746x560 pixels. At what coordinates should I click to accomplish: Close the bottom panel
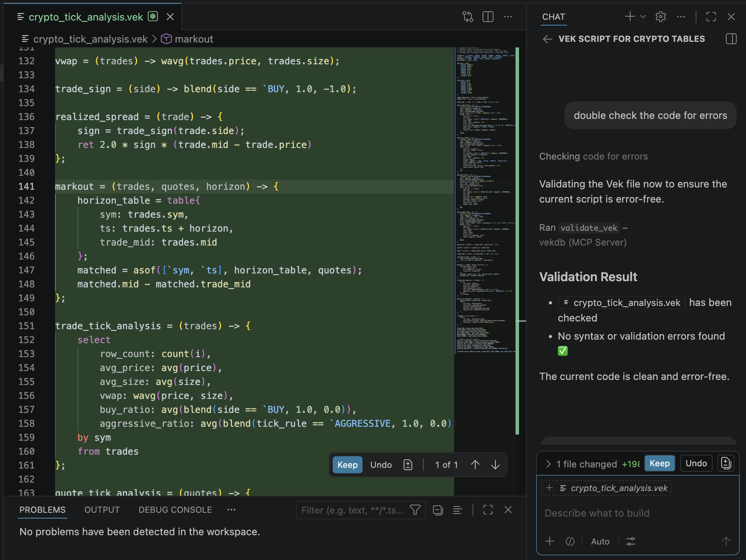(x=508, y=510)
